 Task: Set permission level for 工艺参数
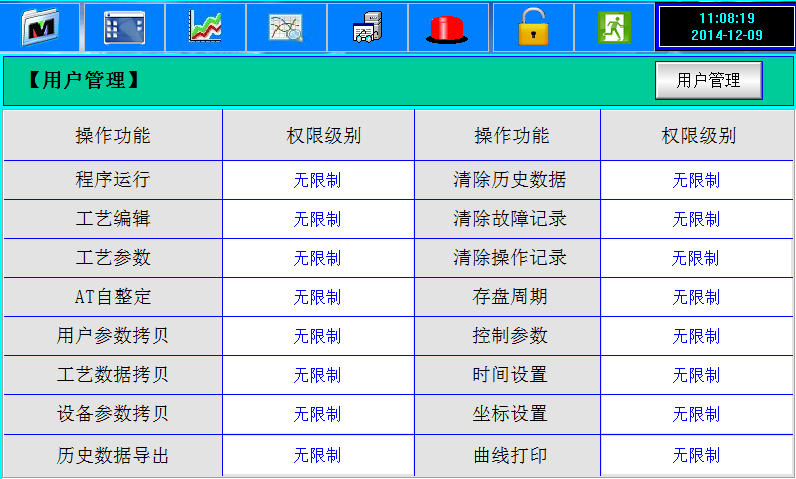coord(318,258)
